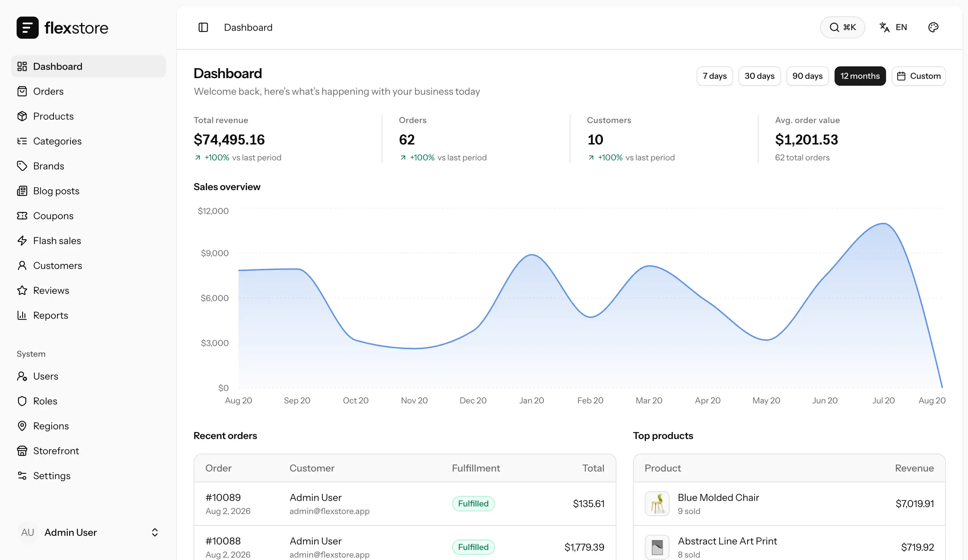Open the Custom date range picker

coord(919,76)
